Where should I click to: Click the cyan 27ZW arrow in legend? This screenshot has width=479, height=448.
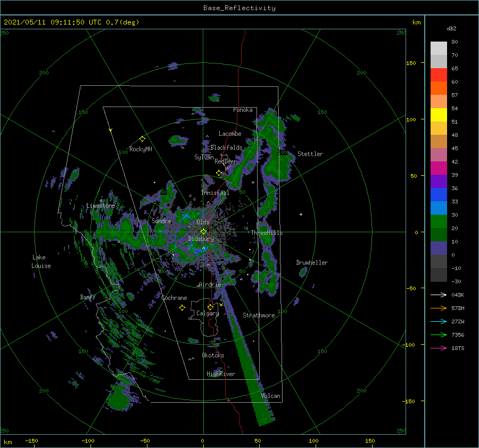point(439,321)
